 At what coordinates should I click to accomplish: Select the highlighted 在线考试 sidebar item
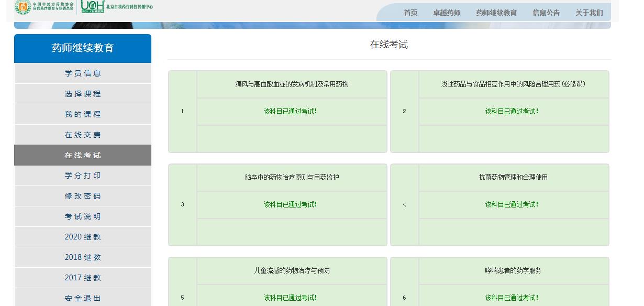[83, 155]
